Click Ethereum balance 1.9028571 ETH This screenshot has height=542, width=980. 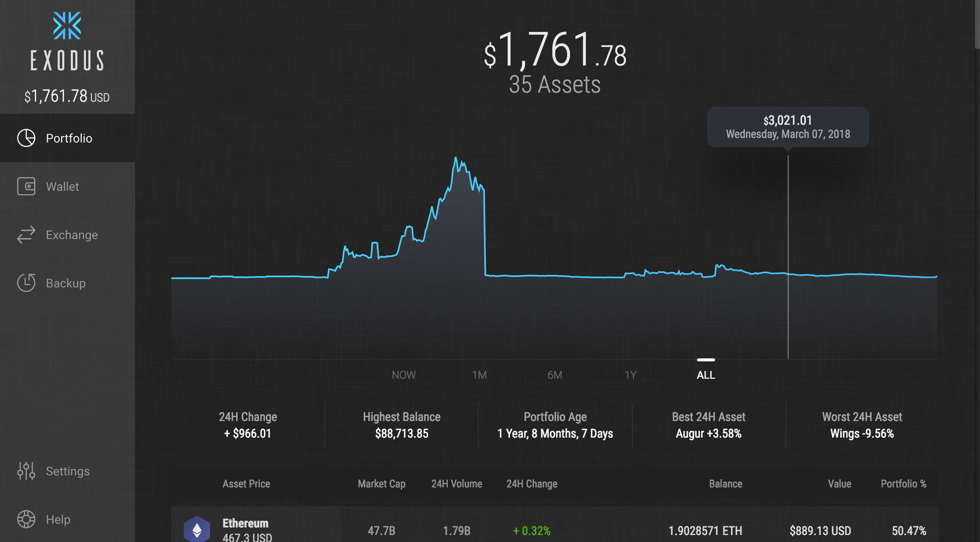[x=706, y=531]
